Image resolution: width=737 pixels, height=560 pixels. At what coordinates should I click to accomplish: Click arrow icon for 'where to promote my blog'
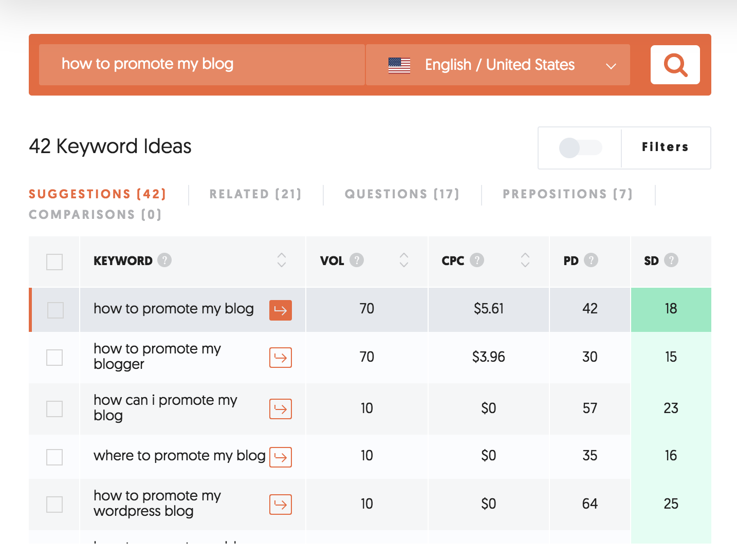[x=281, y=457]
